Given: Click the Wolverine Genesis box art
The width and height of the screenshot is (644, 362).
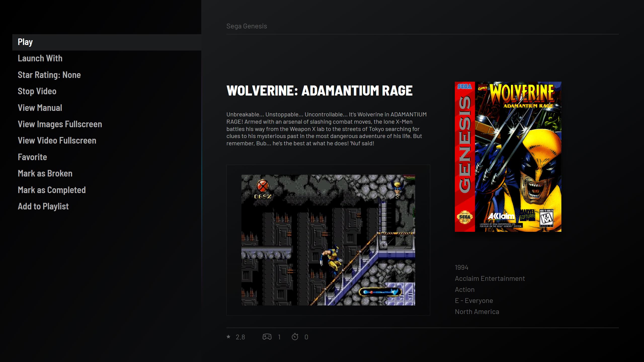Looking at the screenshot, I should click(508, 157).
